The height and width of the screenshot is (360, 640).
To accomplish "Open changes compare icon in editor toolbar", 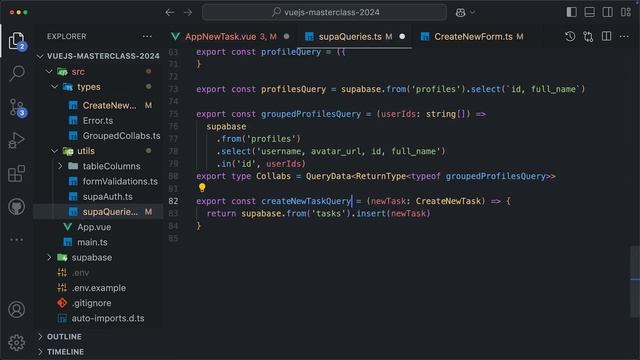I will 588,37.
